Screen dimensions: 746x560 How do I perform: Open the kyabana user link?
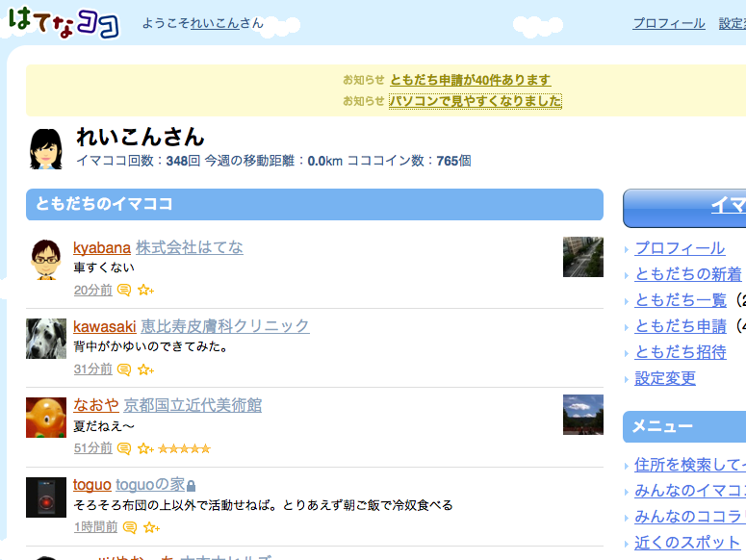(102, 247)
